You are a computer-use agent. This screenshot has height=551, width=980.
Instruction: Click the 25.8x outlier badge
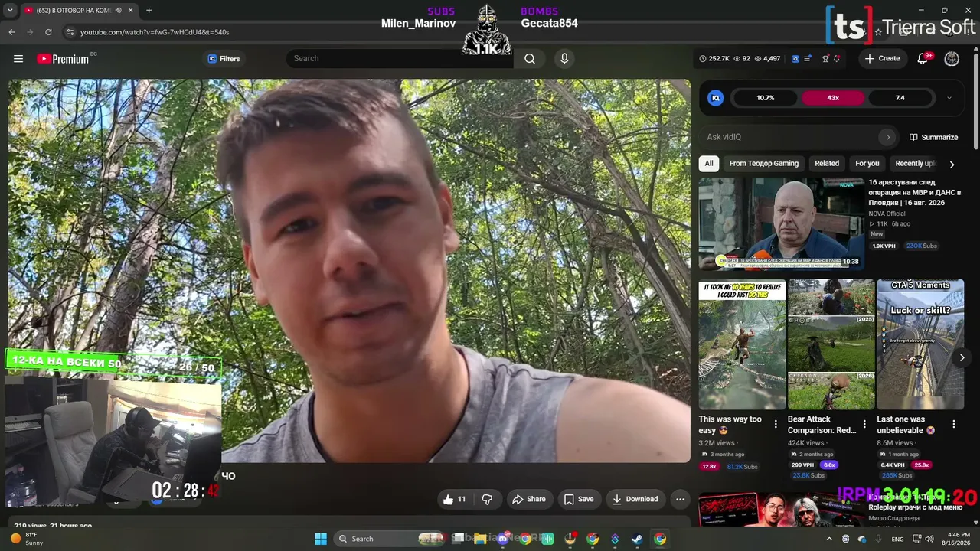coord(922,465)
